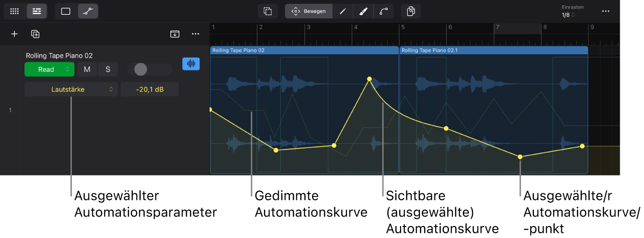Click bar 3 in the ruler
This screenshot has height=238, width=644.
(308, 27)
